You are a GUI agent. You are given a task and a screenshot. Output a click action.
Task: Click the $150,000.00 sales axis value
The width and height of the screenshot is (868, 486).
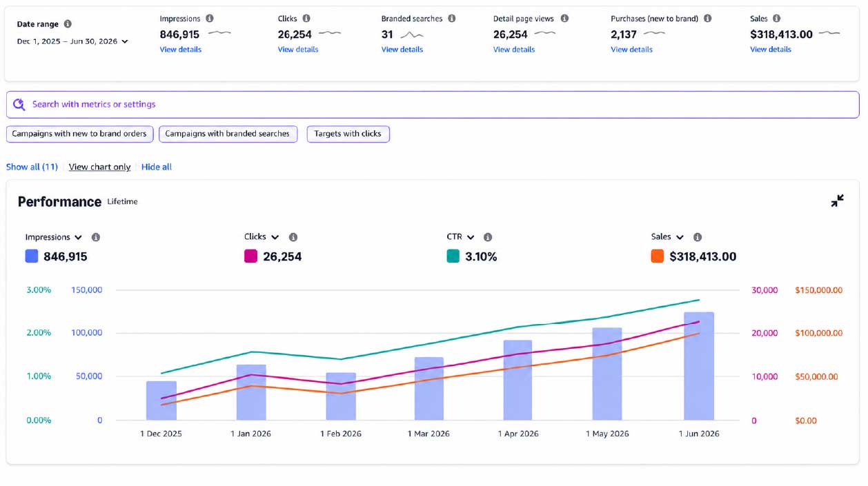(x=818, y=290)
